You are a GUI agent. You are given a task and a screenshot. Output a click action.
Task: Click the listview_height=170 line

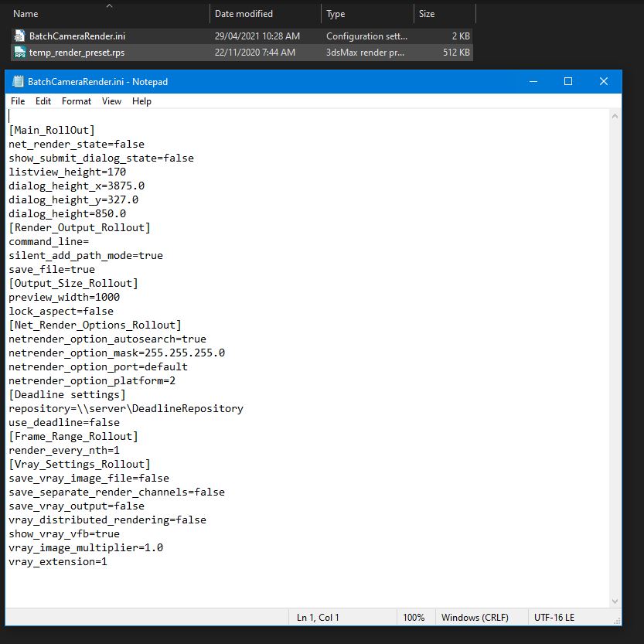click(67, 172)
